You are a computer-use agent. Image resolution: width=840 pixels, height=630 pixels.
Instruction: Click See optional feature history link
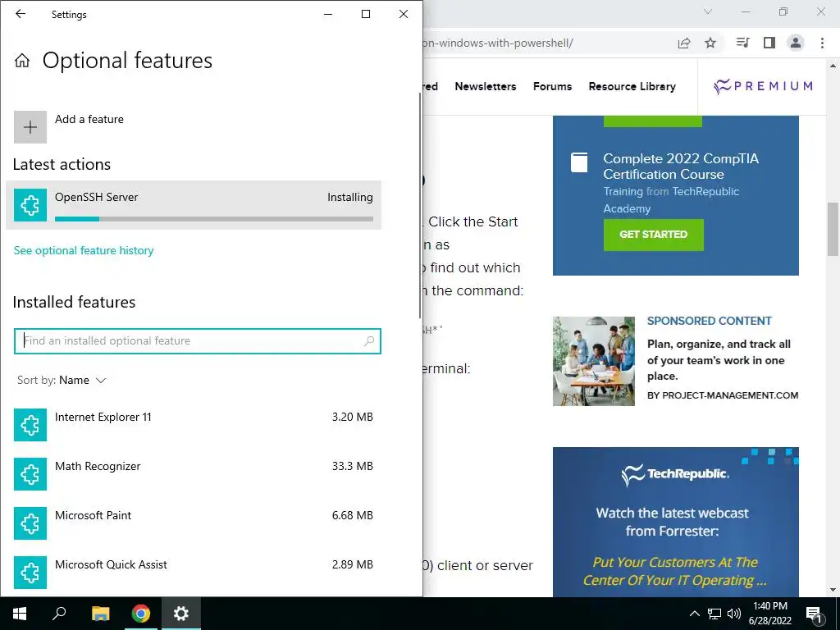pyautogui.click(x=84, y=250)
